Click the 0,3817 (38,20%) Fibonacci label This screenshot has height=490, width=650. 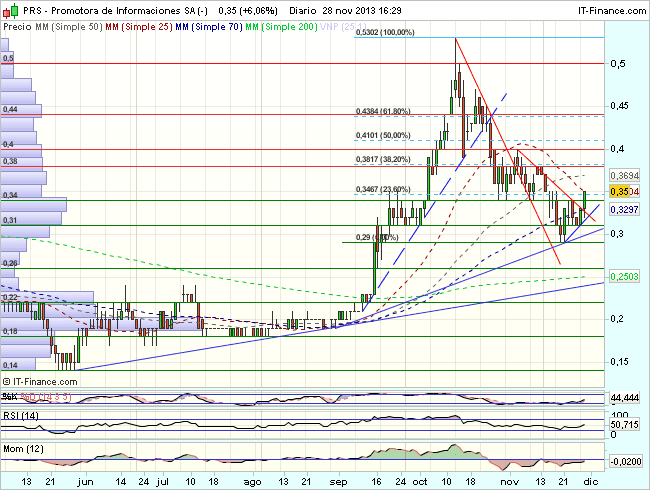coord(383,159)
